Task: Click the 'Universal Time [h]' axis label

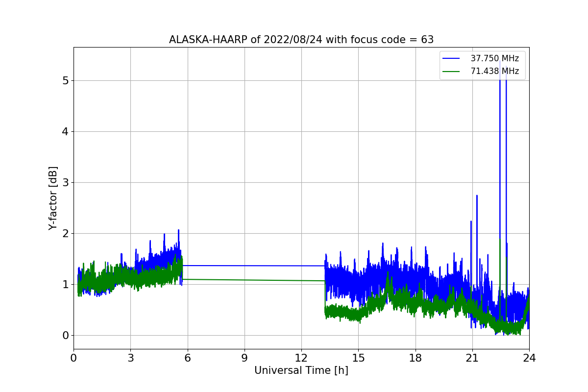Action: (301, 371)
